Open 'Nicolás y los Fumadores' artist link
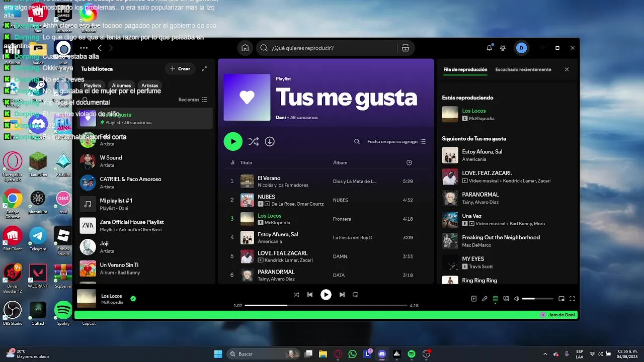 pyautogui.click(x=283, y=185)
